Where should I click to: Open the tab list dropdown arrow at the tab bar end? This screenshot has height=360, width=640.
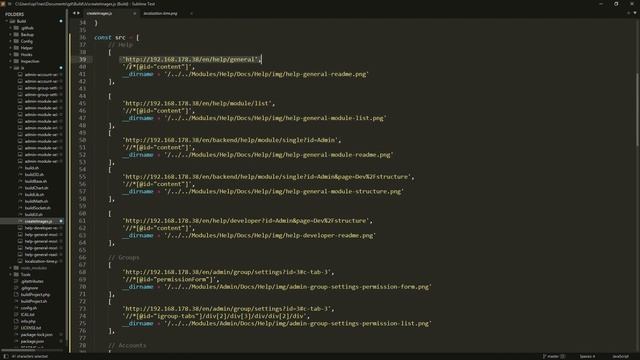(x=635, y=13)
